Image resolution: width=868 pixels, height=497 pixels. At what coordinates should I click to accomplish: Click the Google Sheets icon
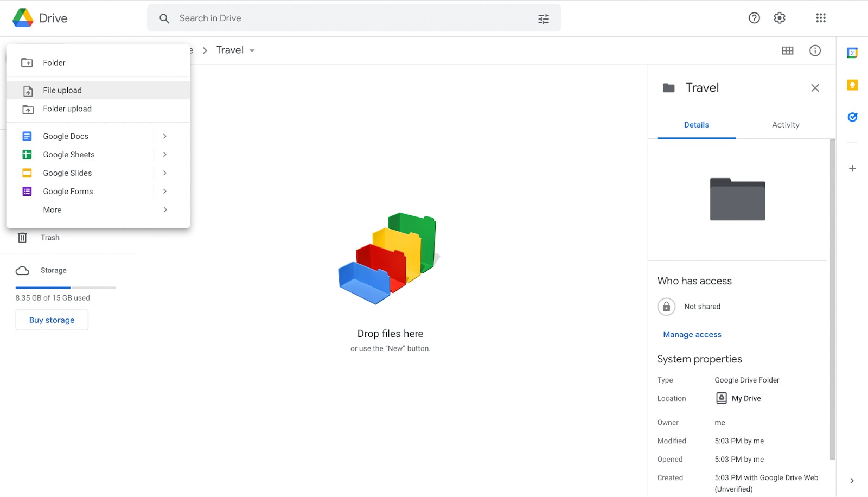pyautogui.click(x=27, y=155)
